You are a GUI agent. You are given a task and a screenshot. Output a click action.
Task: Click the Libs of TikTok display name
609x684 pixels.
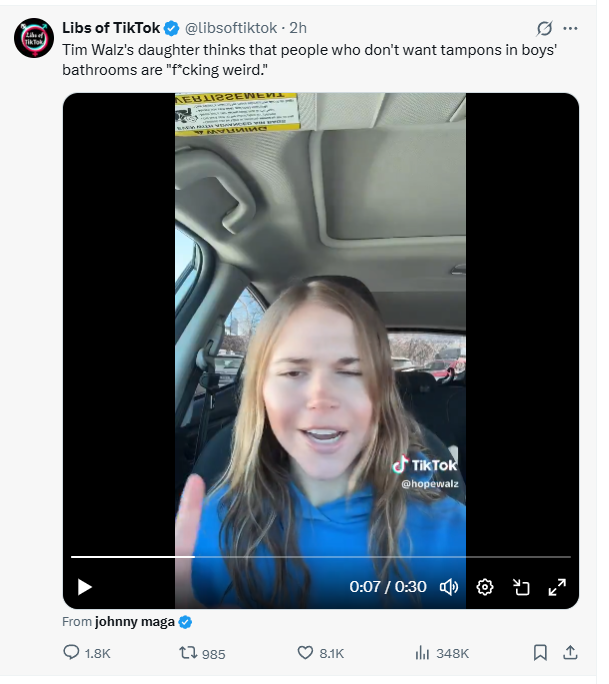pos(111,28)
